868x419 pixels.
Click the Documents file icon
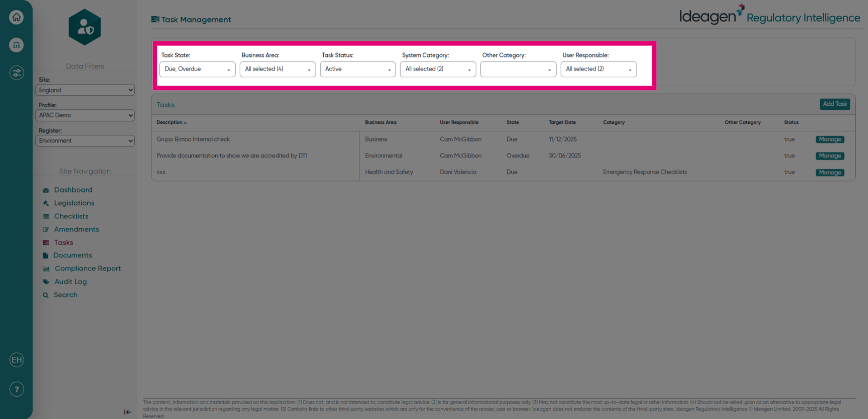point(45,255)
